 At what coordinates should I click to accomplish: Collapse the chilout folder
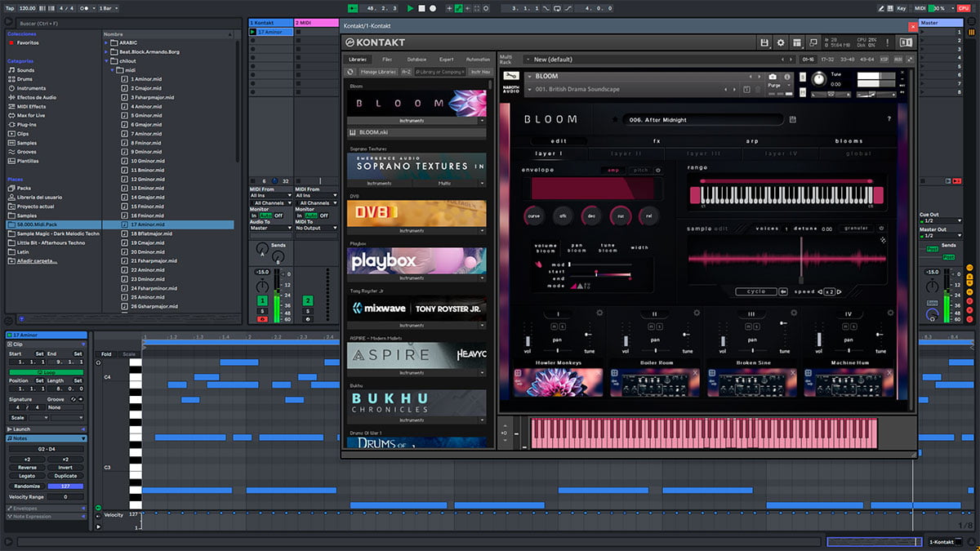click(107, 60)
